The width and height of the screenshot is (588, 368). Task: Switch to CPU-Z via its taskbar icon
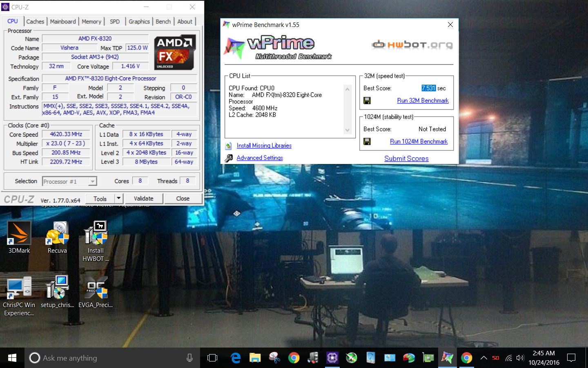[x=332, y=358]
